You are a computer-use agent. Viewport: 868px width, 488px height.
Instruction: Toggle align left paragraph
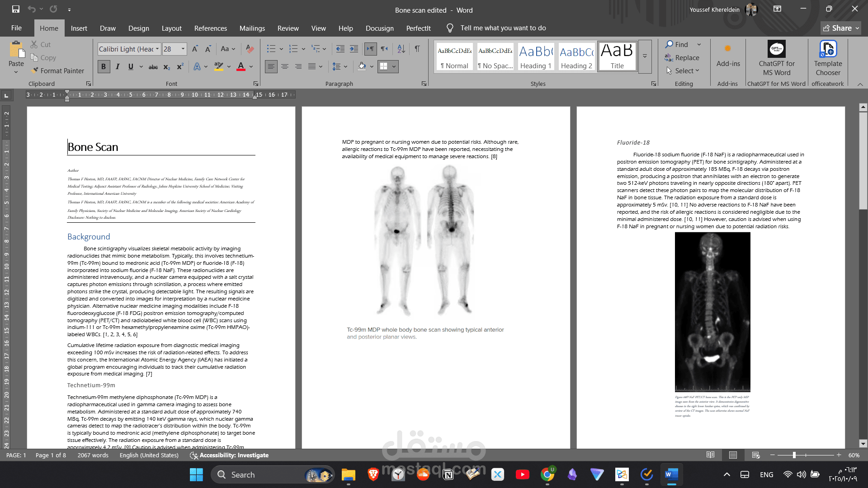271,66
